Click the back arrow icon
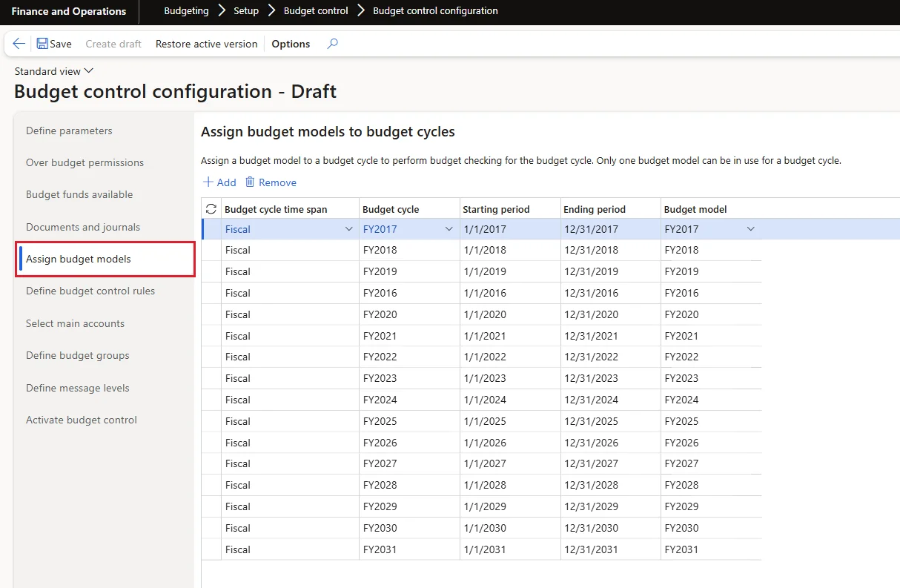The height and width of the screenshot is (588, 900). (19, 44)
